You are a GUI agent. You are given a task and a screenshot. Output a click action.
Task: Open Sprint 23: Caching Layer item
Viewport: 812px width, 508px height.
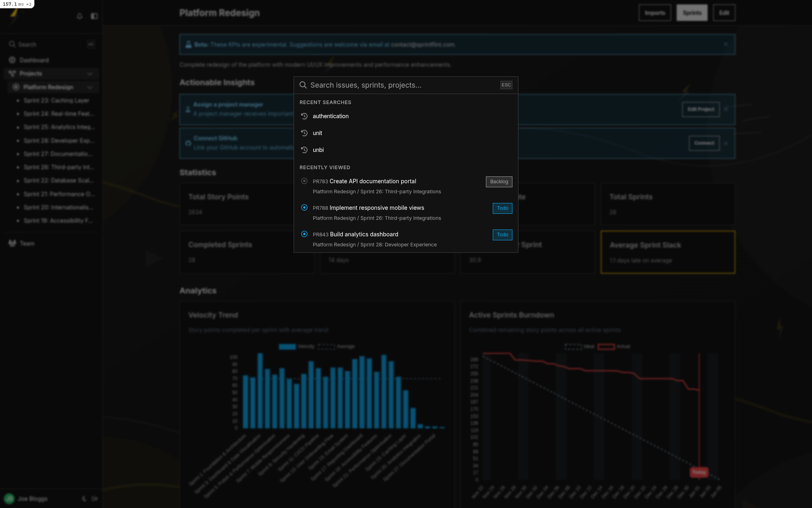point(56,100)
